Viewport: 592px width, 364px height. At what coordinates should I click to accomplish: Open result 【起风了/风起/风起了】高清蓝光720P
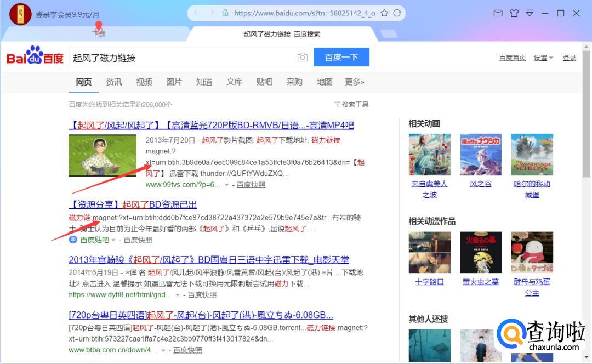pyautogui.click(x=212, y=125)
